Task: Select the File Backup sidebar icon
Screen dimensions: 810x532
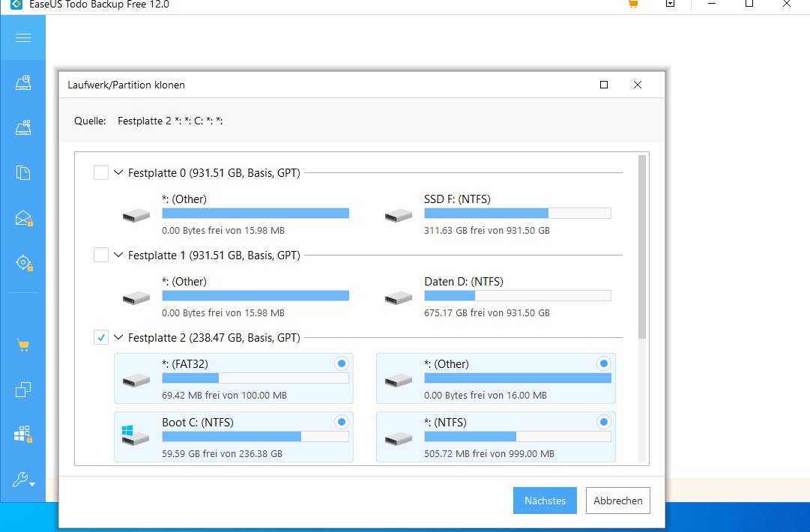Action: click(22, 173)
